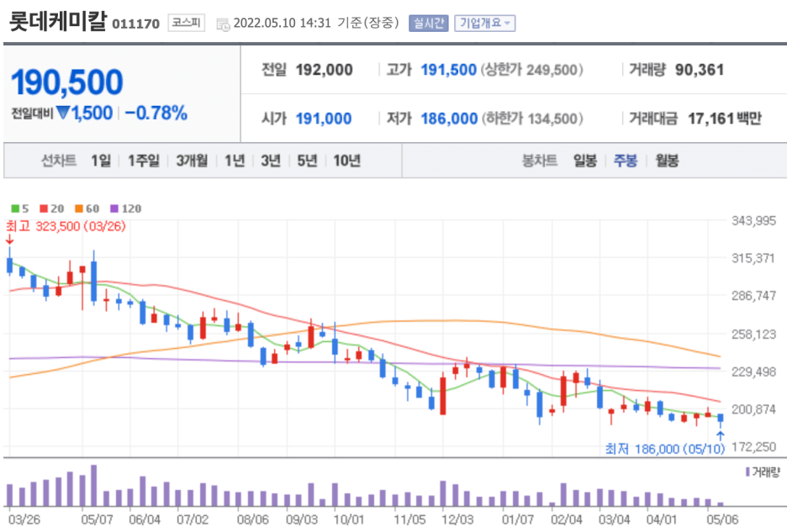787x532 pixels.
Task: Select the 3개월 line chart tab
Action: (x=191, y=161)
